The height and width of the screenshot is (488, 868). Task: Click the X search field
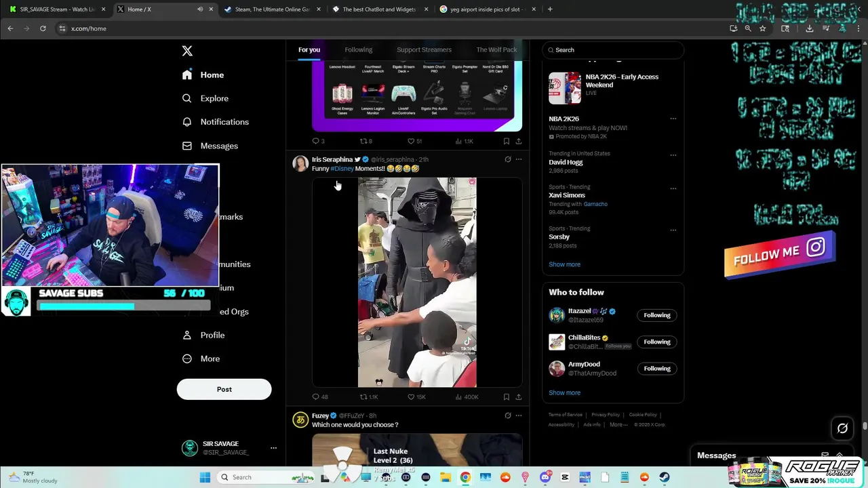click(x=613, y=49)
